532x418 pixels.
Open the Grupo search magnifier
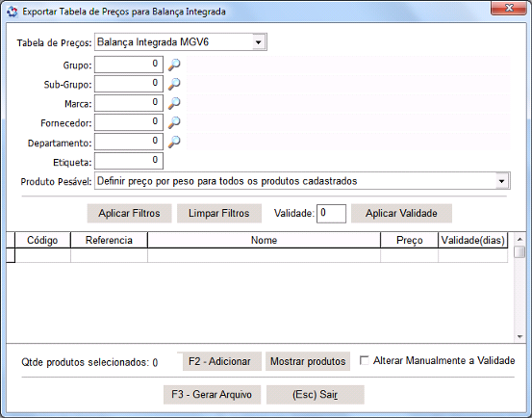pos(174,65)
